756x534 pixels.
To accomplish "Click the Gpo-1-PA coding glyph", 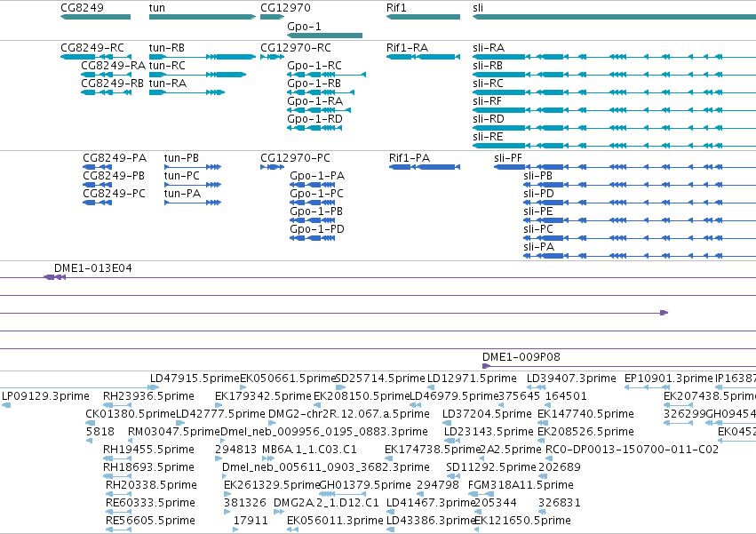I will coord(313,185).
